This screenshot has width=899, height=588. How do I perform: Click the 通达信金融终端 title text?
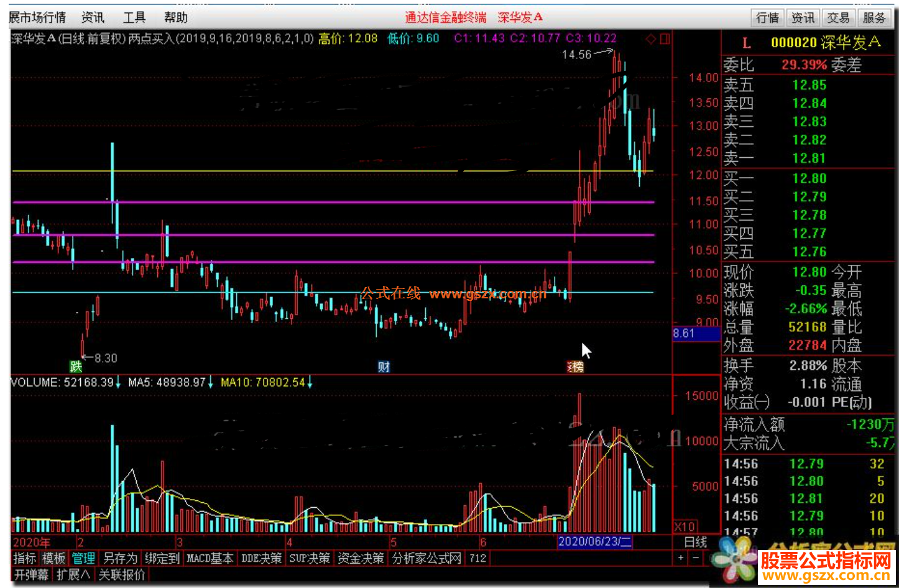(x=446, y=17)
